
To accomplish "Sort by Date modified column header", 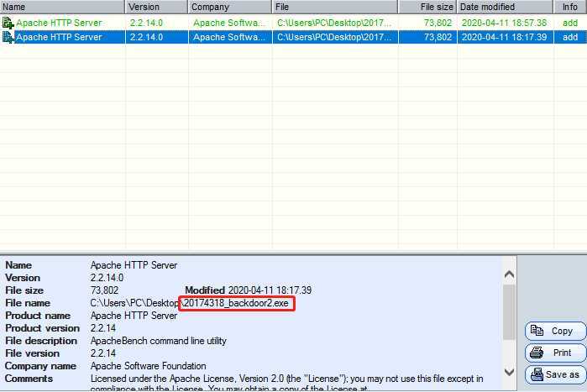I will (x=505, y=7).
